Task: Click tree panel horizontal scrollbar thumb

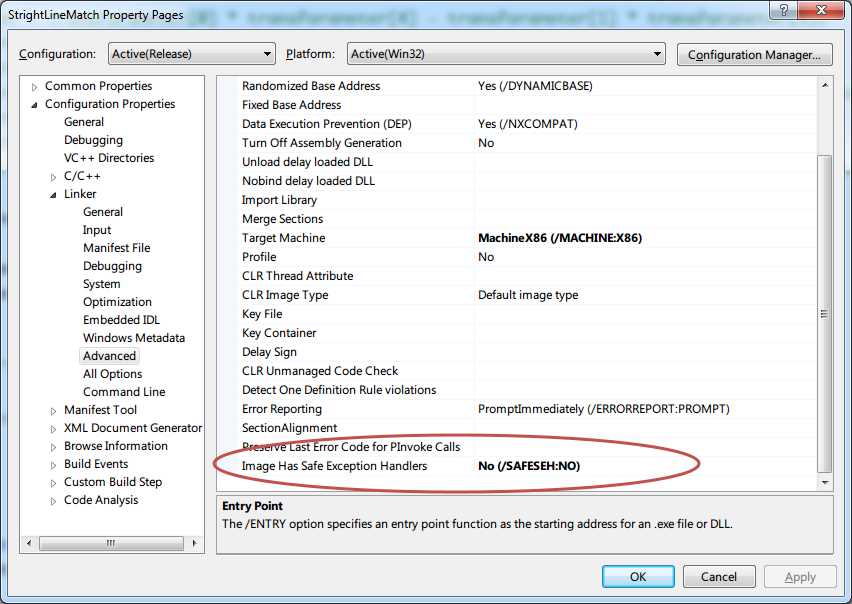Action: 111,543
